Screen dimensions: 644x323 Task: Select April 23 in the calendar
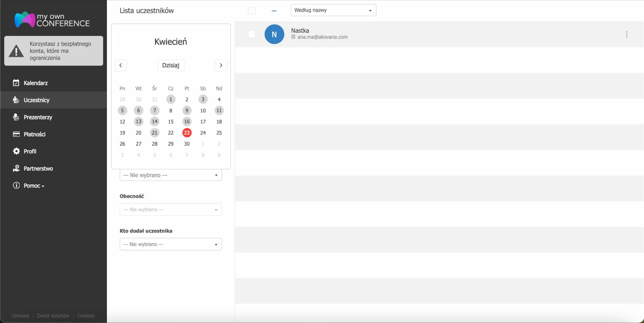[x=187, y=132]
